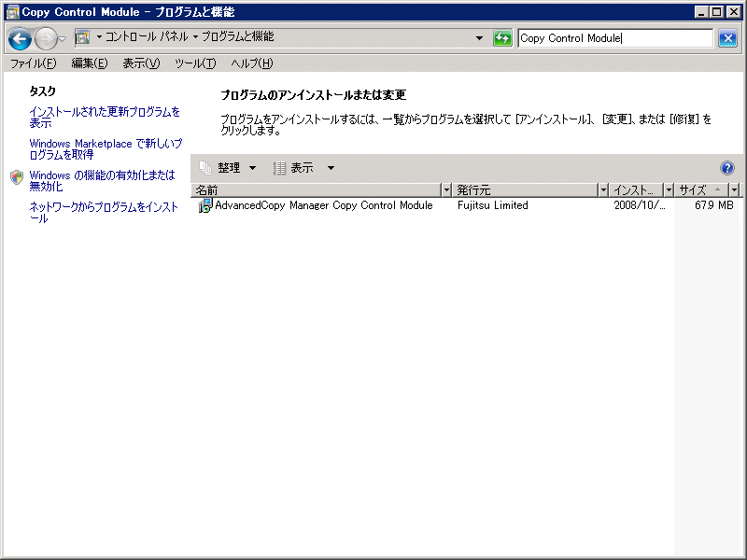Open ネットワークからプログラムをインストール link
The image size is (747, 560).
104,213
